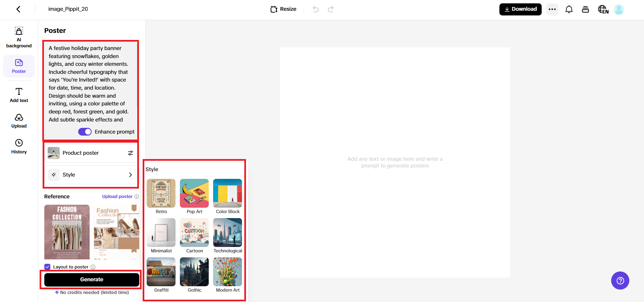Choose the Cartoon style
The width and height of the screenshot is (644, 302).
tap(194, 236)
